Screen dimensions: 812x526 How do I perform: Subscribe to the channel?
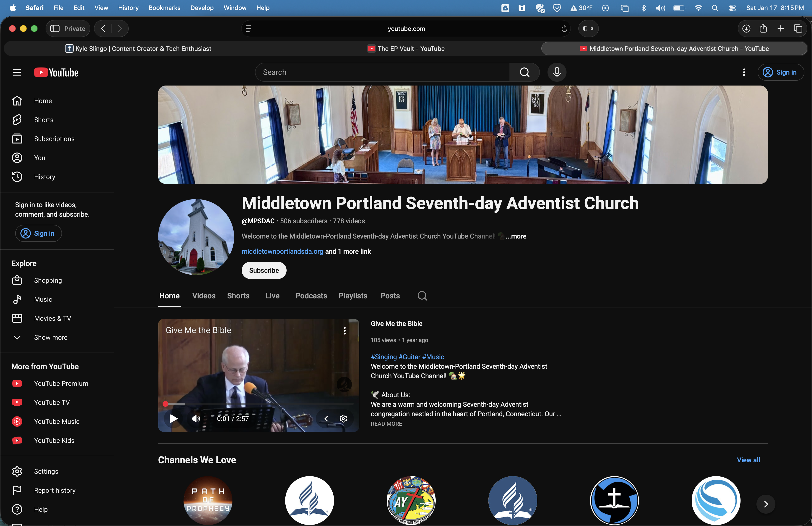tap(263, 270)
